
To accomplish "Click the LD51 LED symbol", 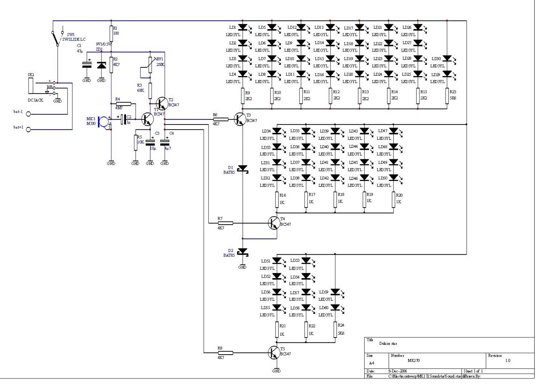I will (279, 261).
